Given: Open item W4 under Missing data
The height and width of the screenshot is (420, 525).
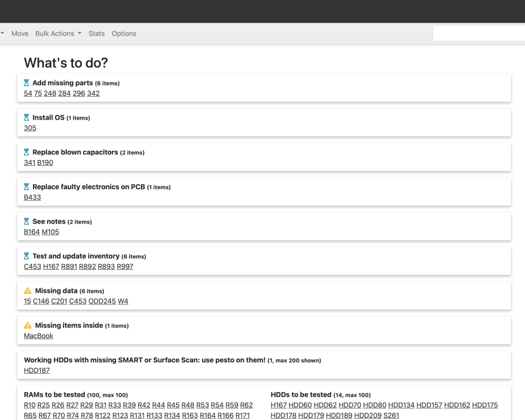Looking at the screenshot, I should click(x=123, y=301).
